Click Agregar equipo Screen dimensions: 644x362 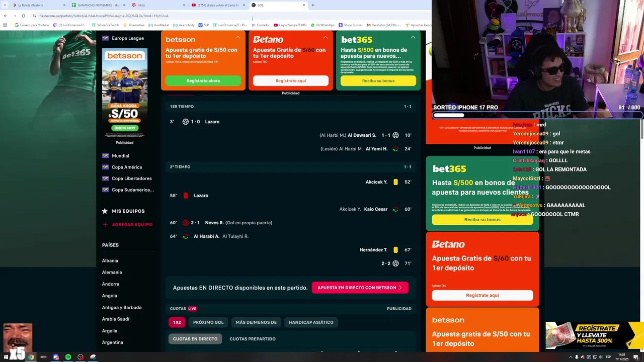tap(127, 224)
